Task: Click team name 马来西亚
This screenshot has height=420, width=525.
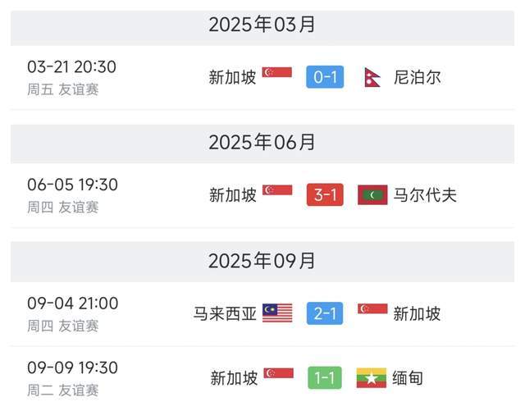Action: pos(225,313)
